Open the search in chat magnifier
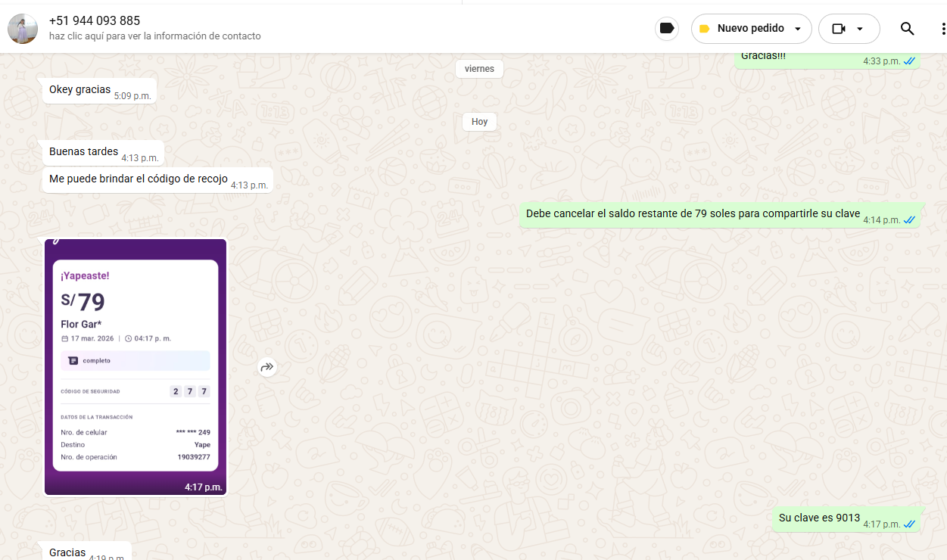This screenshot has height=560, width=947. 907,29
